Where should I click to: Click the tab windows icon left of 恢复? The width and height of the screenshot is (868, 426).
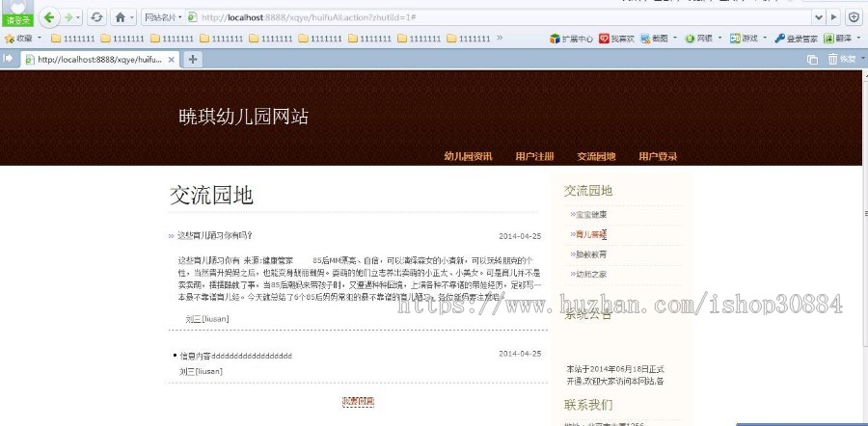point(812,59)
